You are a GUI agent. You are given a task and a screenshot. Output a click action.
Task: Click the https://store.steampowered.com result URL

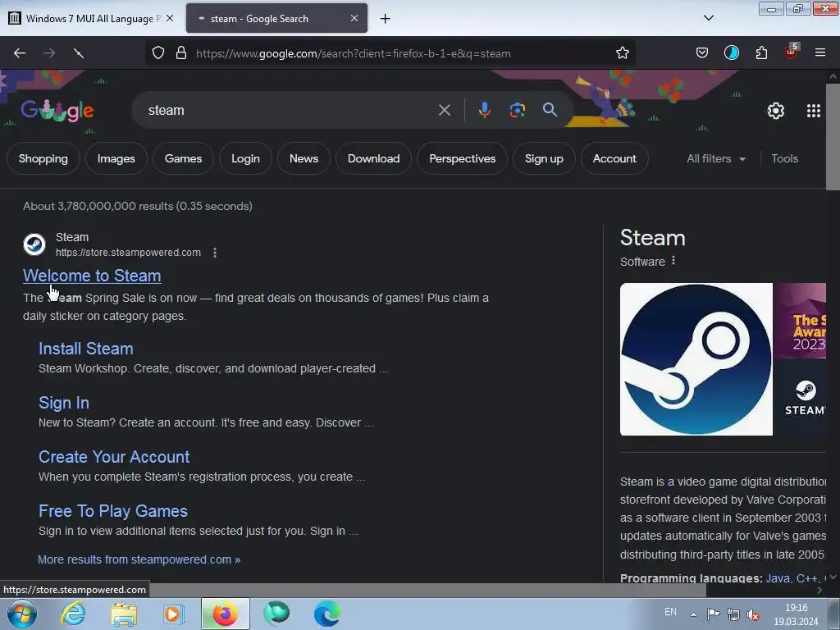(x=129, y=253)
